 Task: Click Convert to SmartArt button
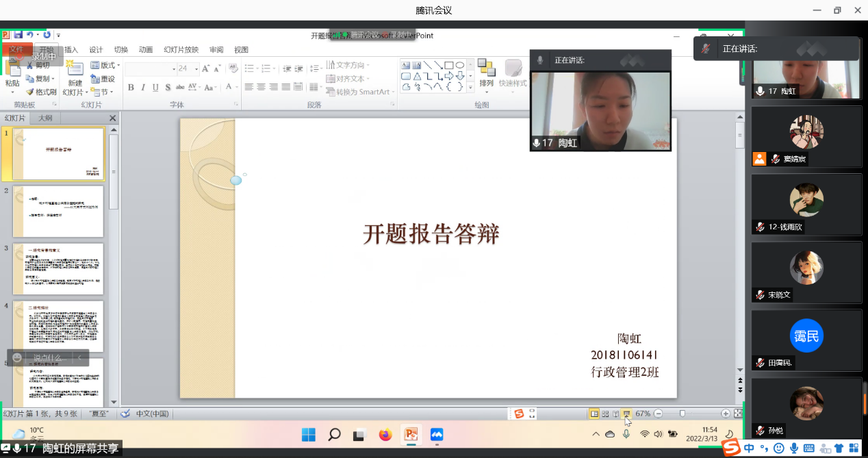click(x=361, y=92)
